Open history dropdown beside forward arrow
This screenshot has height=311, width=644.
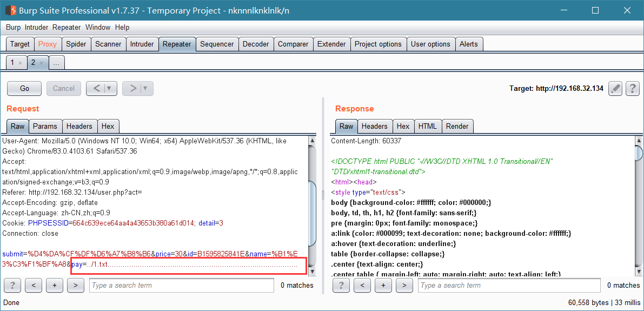pyautogui.click(x=145, y=88)
